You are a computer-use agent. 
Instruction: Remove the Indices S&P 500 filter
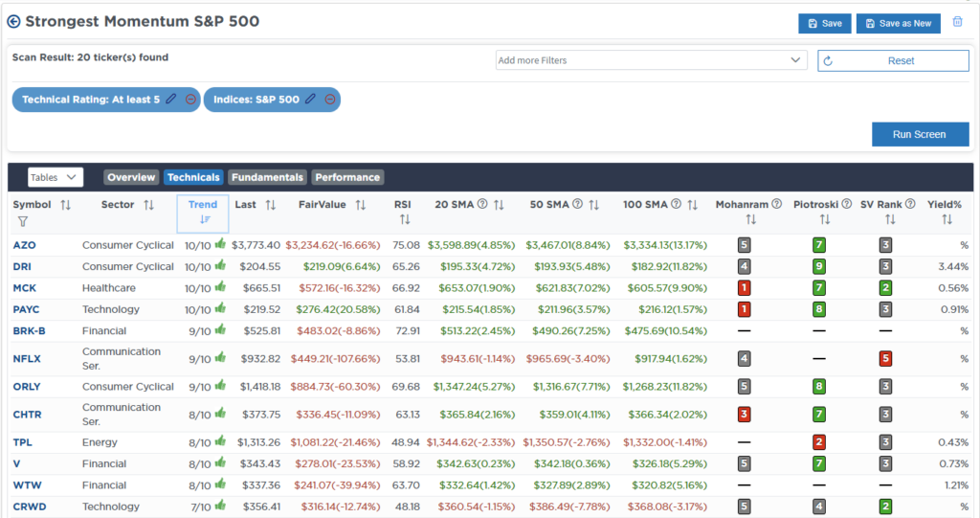(x=330, y=99)
